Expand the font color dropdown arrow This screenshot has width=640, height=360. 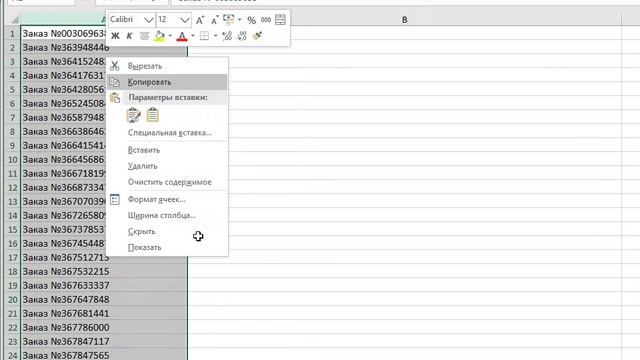point(193,36)
